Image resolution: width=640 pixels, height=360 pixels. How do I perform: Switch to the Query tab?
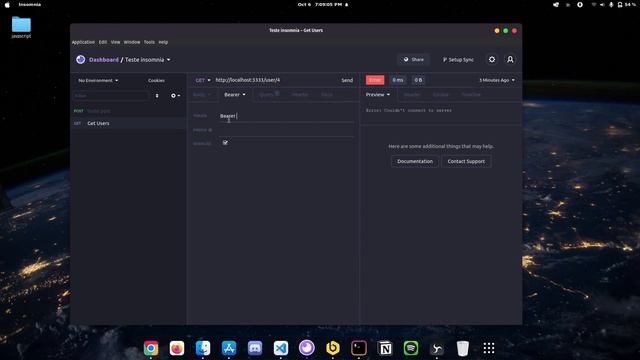[x=269, y=95]
